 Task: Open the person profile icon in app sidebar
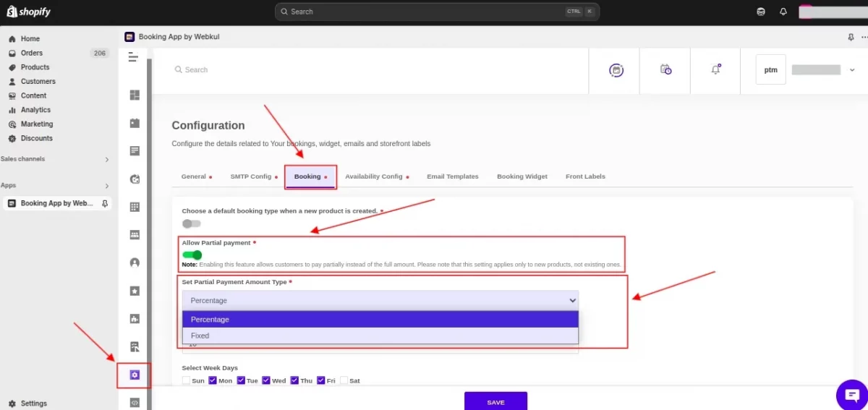[135, 262]
